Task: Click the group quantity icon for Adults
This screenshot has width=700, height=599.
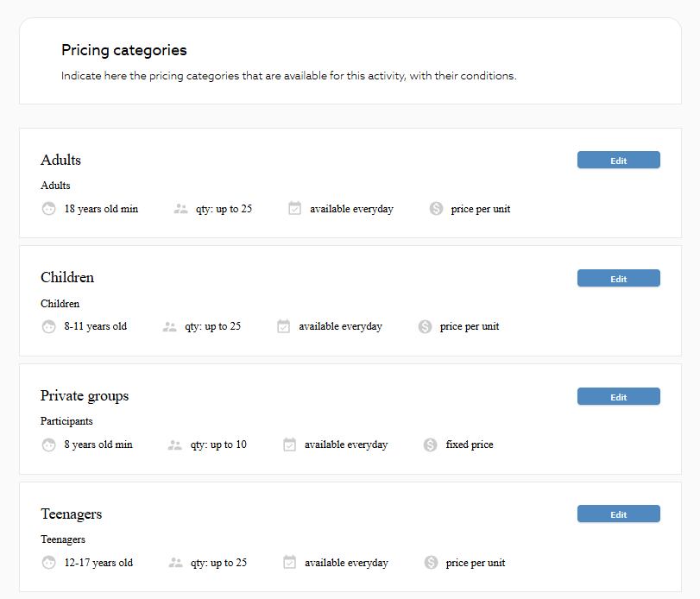Action: (180, 209)
